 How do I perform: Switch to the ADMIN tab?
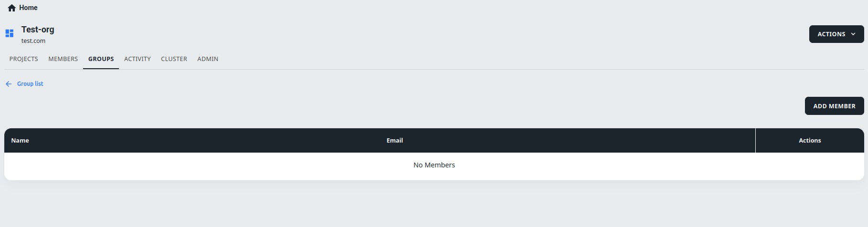(x=208, y=59)
